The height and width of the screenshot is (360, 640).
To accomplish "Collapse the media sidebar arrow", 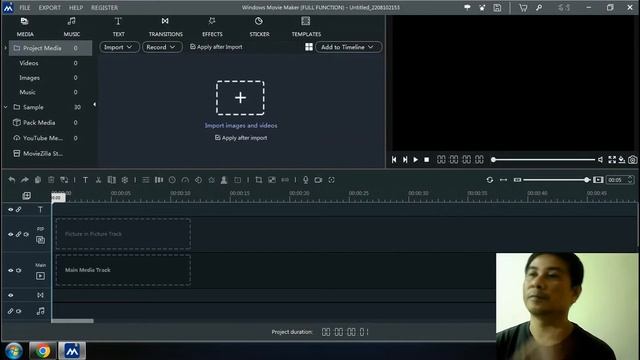I will coord(94,104).
